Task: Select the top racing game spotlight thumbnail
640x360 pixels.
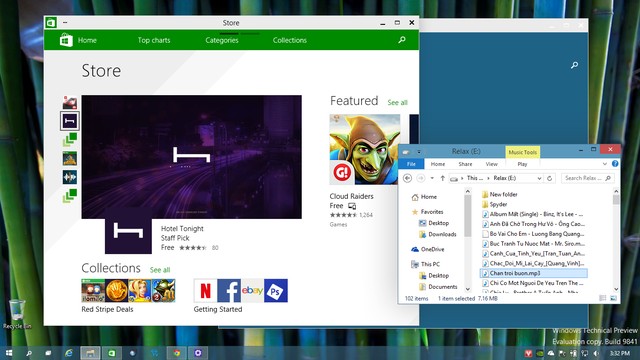Action: coord(70,102)
